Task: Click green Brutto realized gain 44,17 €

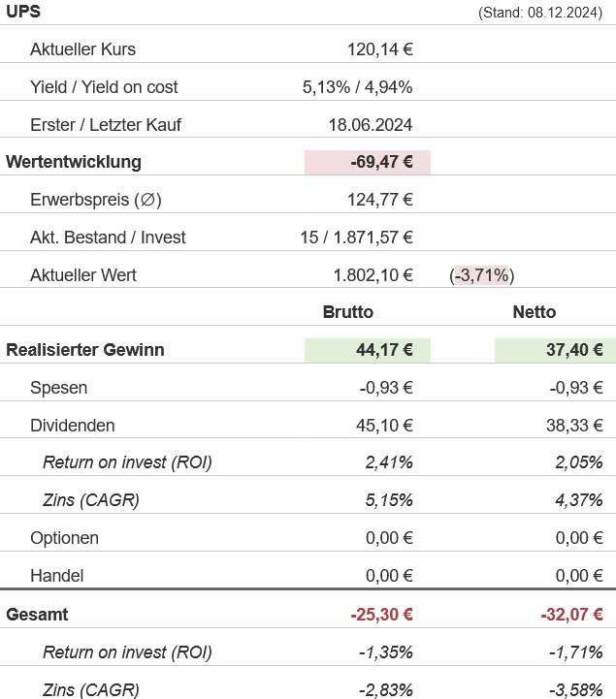Action: pyautogui.click(x=384, y=350)
